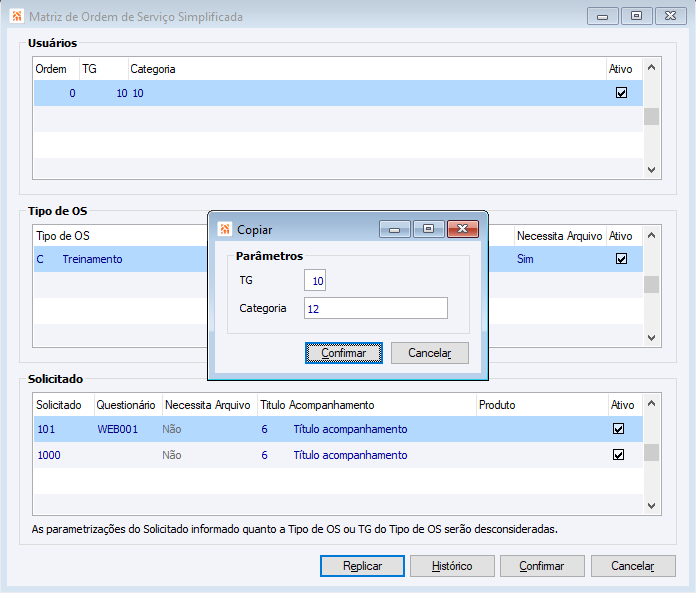Image resolution: width=696 pixels, height=593 pixels.
Task: Click the Não value in the 1000 row
Action: point(172,455)
